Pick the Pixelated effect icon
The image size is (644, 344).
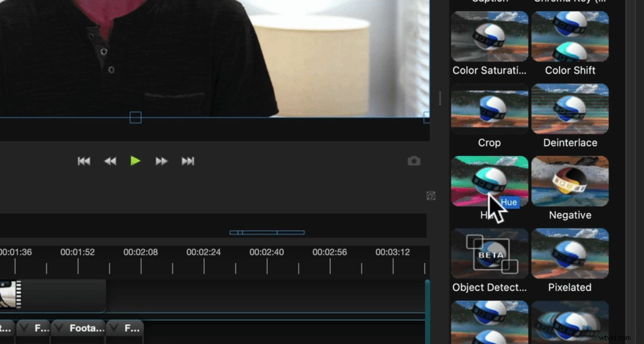click(570, 254)
